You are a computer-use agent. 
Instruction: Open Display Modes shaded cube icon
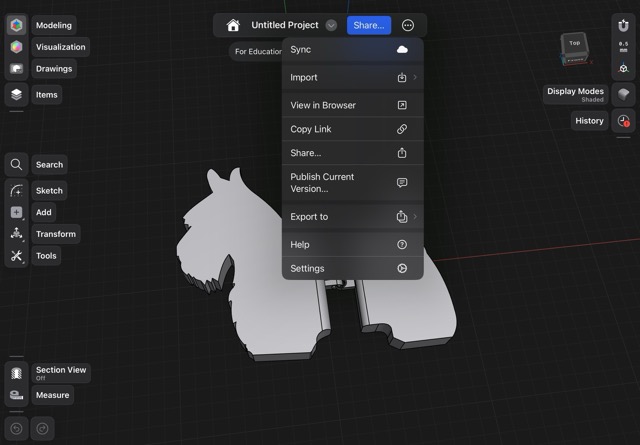point(623,94)
